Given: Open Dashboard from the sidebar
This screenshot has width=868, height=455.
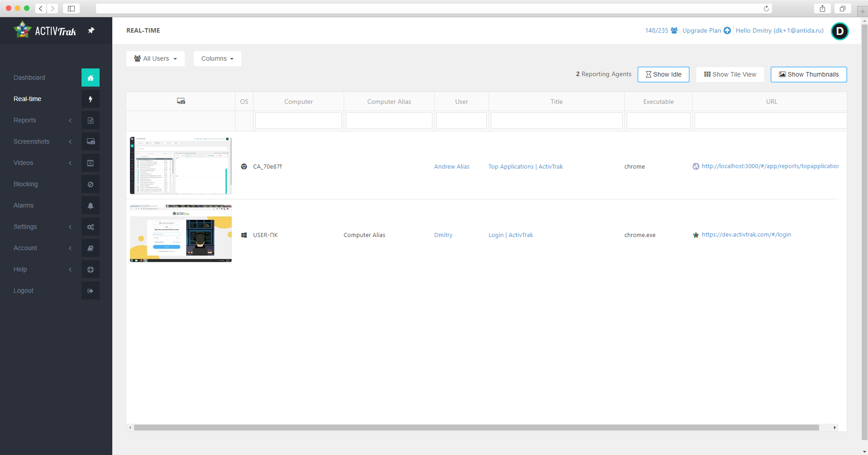Looking at the screenshot, I should 29,77.
